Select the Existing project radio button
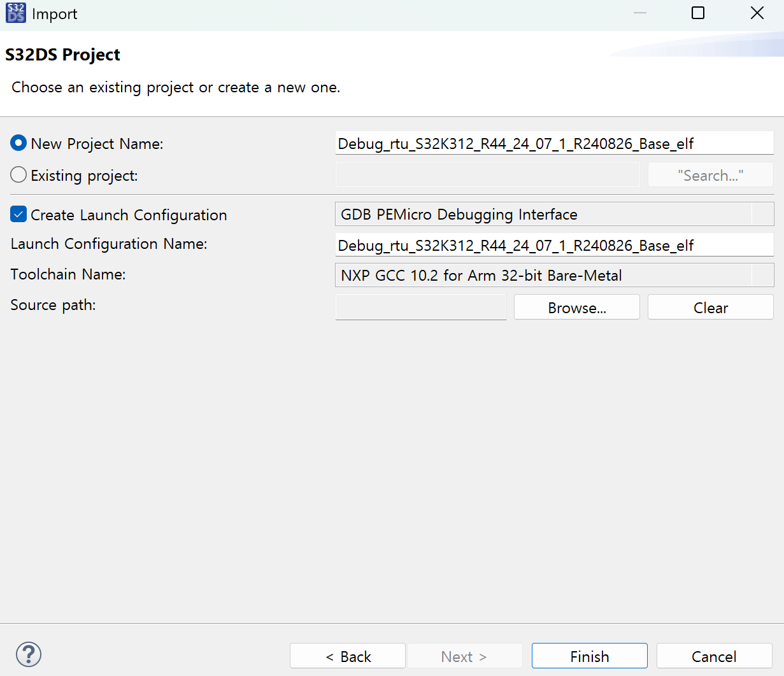This screenshot has width=784, height=676. (x=18, y=174)
